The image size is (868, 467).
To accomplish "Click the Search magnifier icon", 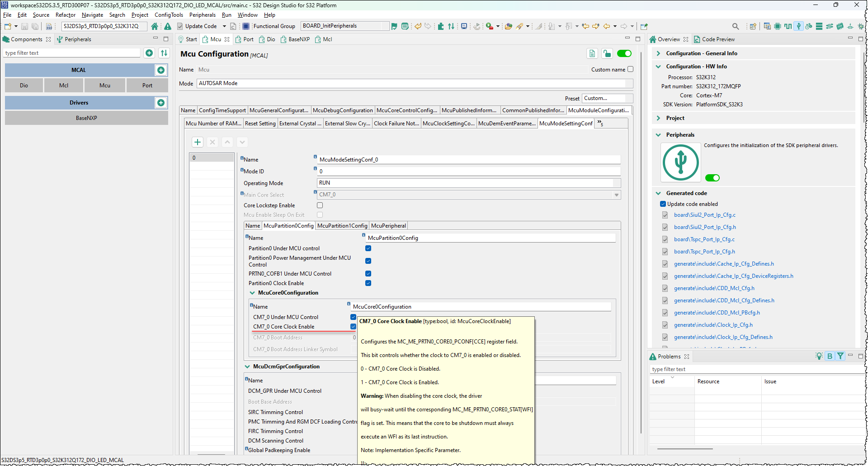I will tap(736, 26).
